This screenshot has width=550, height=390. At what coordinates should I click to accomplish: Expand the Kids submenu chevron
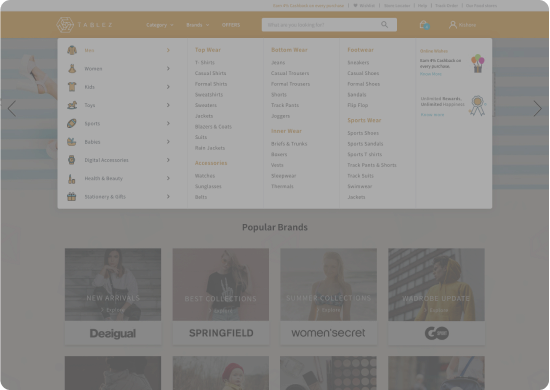(x=168, y=87)
